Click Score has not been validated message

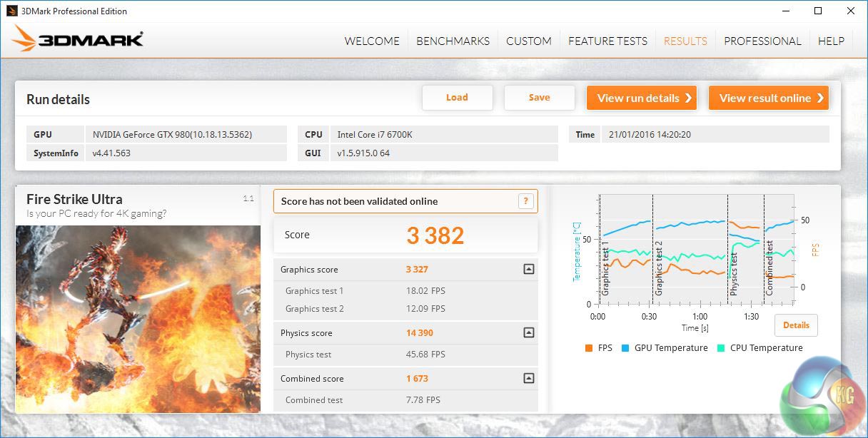(359, 201)
